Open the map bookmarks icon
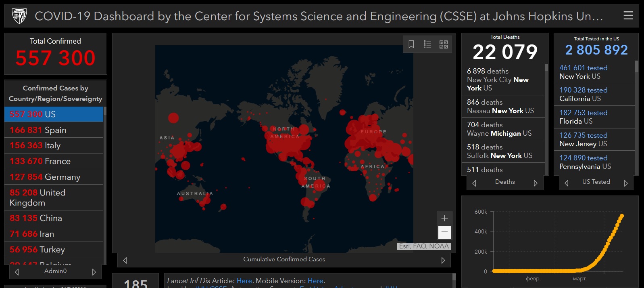This screenshot has height=288, width=644. point(411,44)
